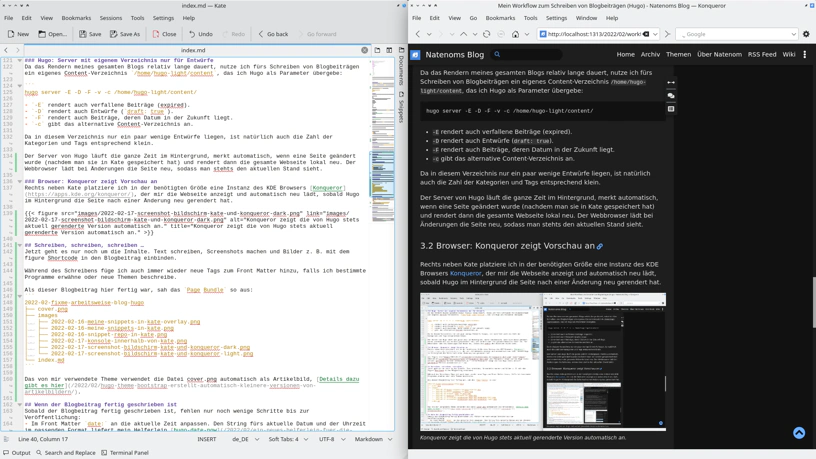Click the table of contents icon in blog sidebar
Viewport: 816px width, 459px height.
click(x=671, y=109)
